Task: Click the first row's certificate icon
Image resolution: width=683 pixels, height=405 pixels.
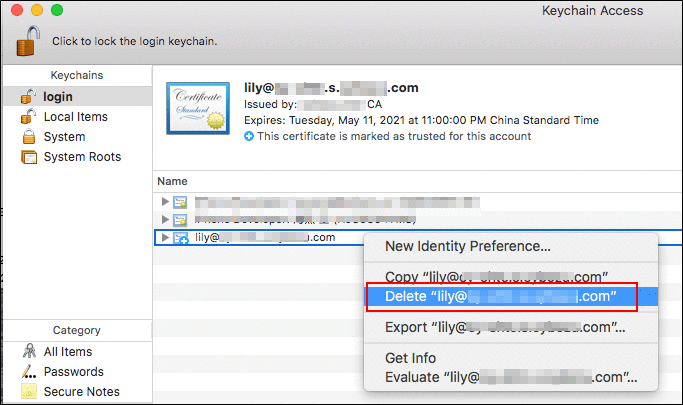Action: (180, 202)
